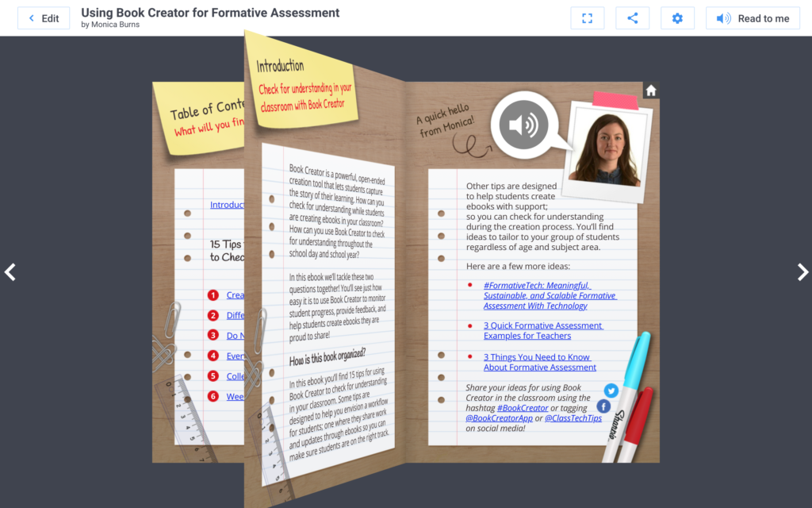Open the contents link beside number 4

tap(235, 356)
